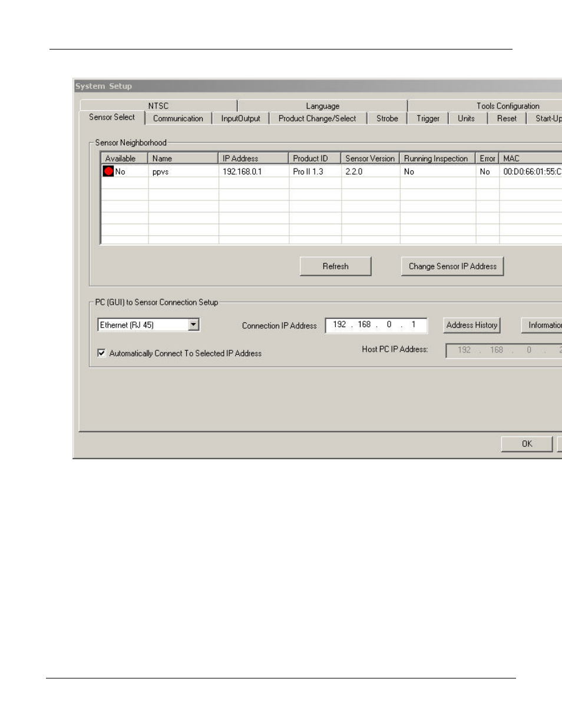Select the 192.168.0.1 sensor IP cell
The height and width of the screenshot is (728, 562).
[254, 172]
